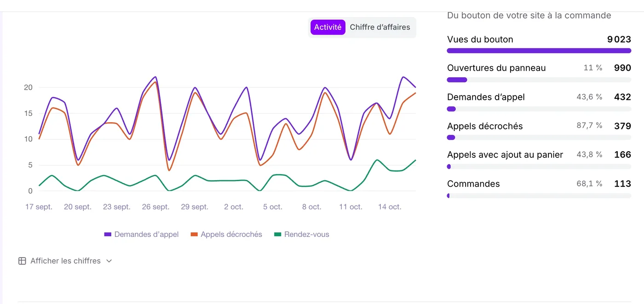644x304 pixels.
Task: Click the Appels avec ajout au panier bar
Action: [539, 166]
